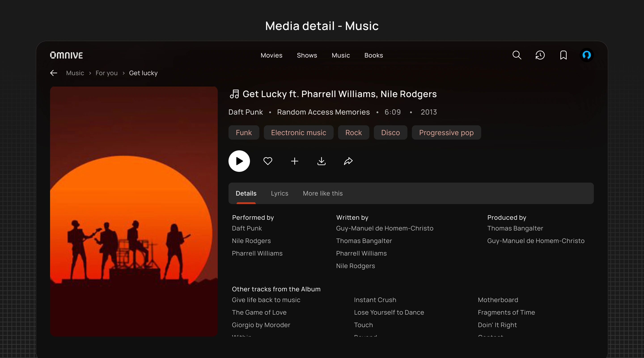This screenshot has height=358, width=644.
Task: Open watch history clock icon
Action: (x=540, y=55)
